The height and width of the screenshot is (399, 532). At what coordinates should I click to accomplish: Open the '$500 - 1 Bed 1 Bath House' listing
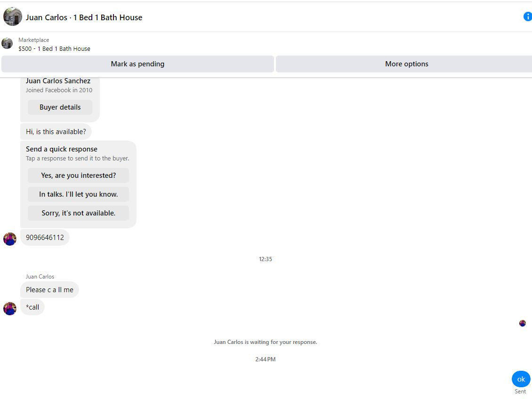(x=54, y=49)
